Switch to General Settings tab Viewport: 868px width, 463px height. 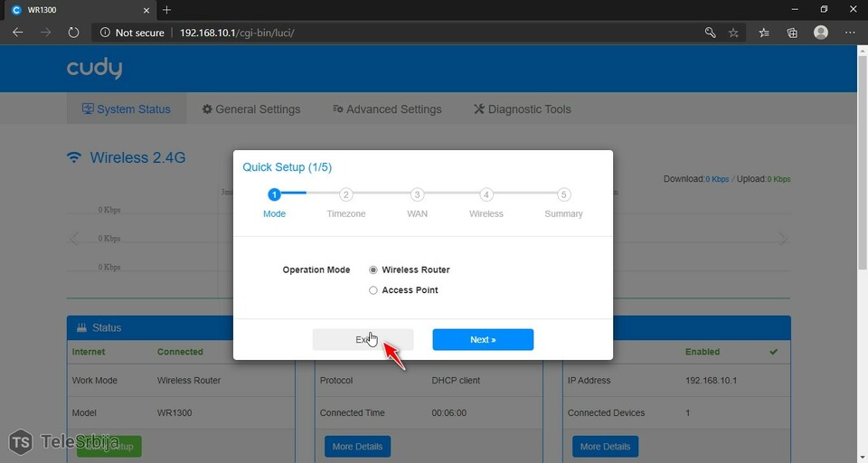pyautogui.click(x=250, y=109)
